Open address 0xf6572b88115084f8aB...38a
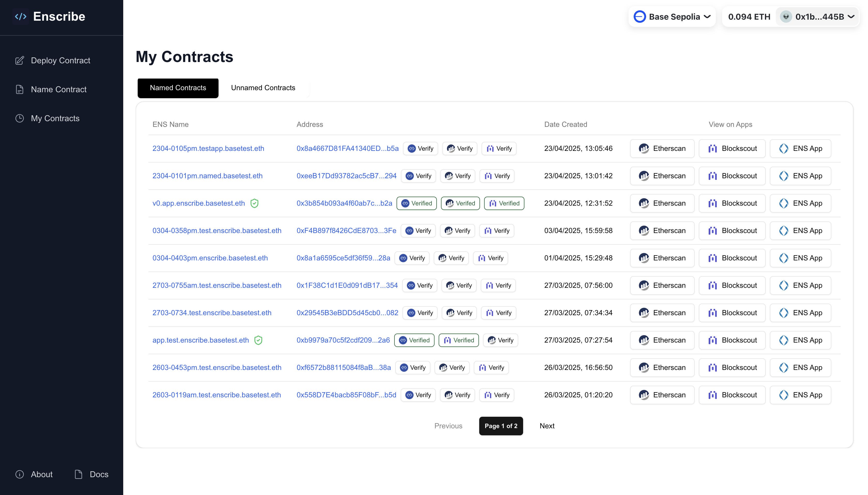Viewport: 868px width, 495px height. 344,368
